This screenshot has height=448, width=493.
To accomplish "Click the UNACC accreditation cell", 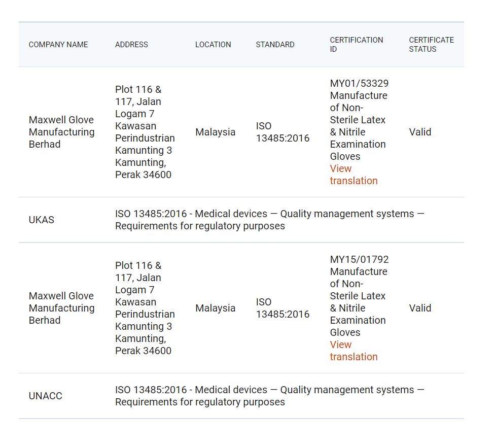I will tap(46, 396).
